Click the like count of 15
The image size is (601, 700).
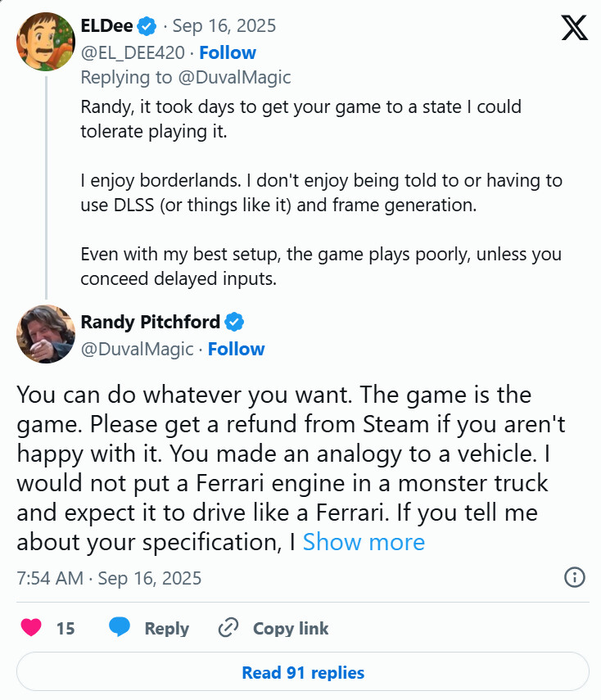click(66, 629)
